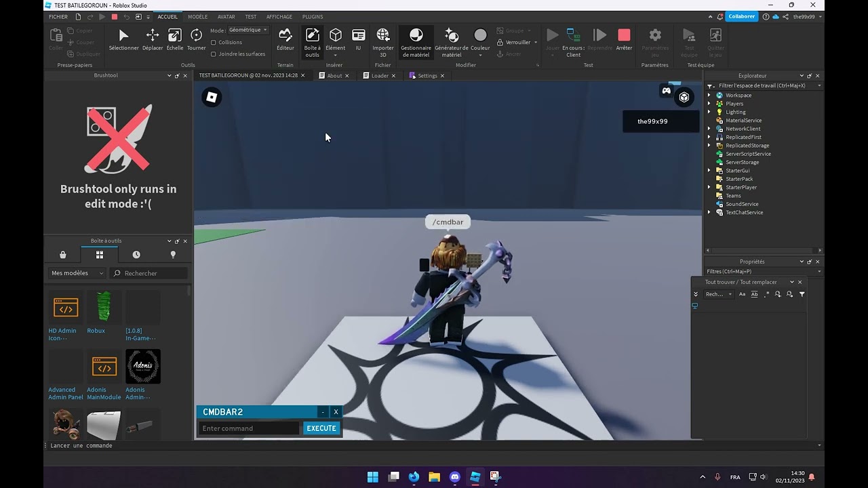Activate the Déplacer move tool
Viewport: 868px width, 488px height.
tap(153, 39)
